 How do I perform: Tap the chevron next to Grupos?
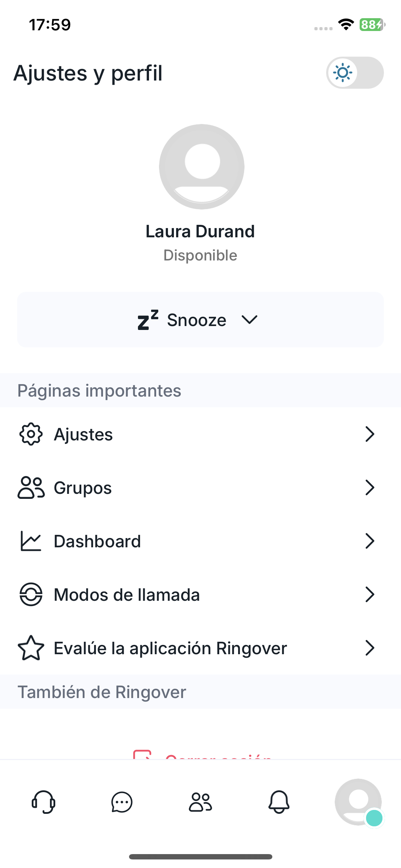[x=370, y=487]
